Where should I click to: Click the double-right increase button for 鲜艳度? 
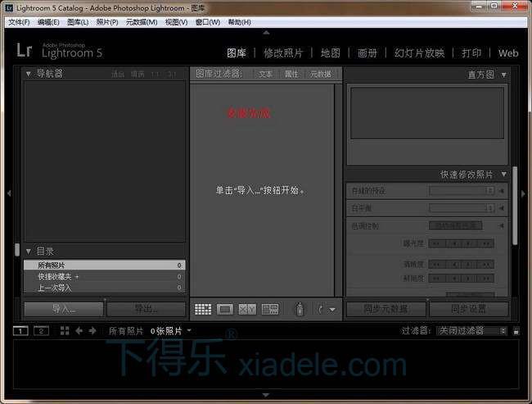[x=486, y=279]
